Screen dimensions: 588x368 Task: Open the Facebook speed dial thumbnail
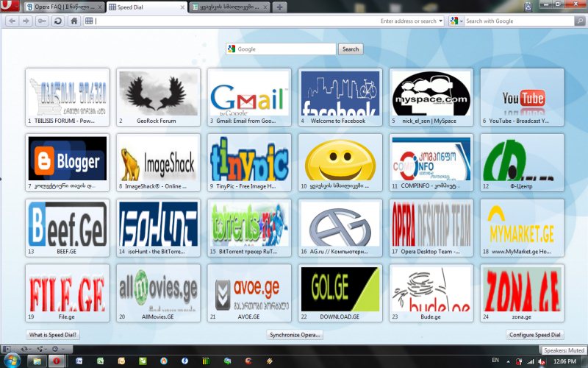pyautogui.click(x=340, y=97)
